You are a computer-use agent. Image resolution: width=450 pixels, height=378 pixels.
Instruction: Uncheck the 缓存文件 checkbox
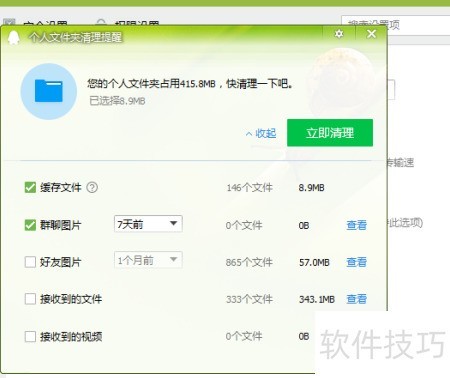click(30, 187)
